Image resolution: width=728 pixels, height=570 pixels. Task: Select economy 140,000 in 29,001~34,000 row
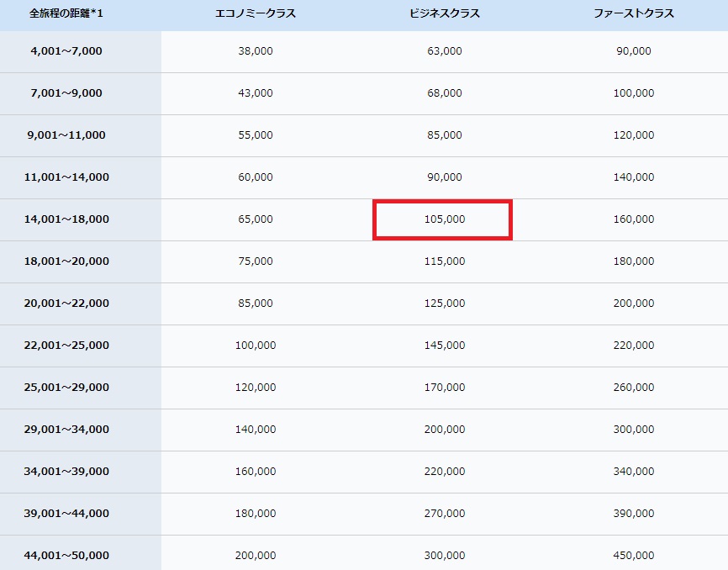(x=256, y=430)
